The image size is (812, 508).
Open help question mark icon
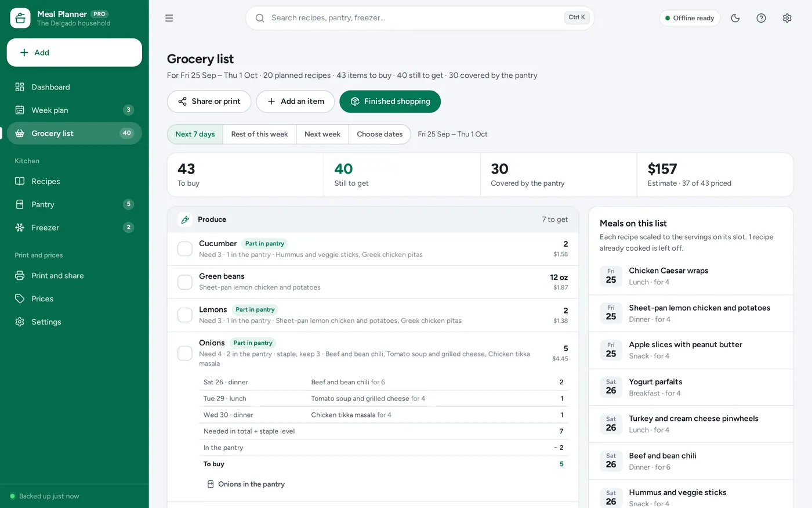point(762,18)
